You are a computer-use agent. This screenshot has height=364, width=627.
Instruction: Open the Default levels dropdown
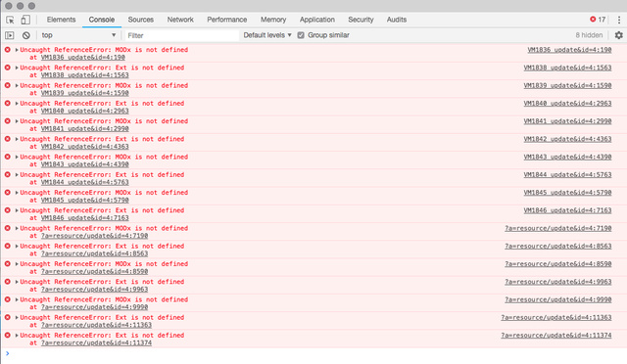[x=267, y=35]
